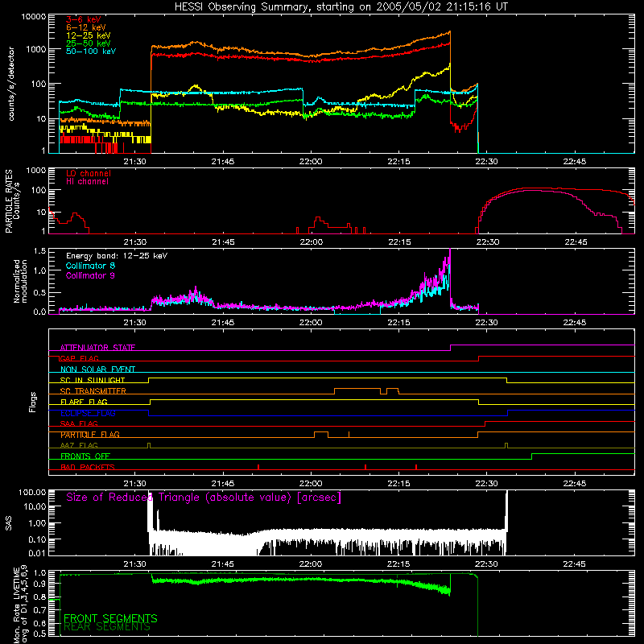
Task: Select the Collimator 9 legend label
Action: 90,275
